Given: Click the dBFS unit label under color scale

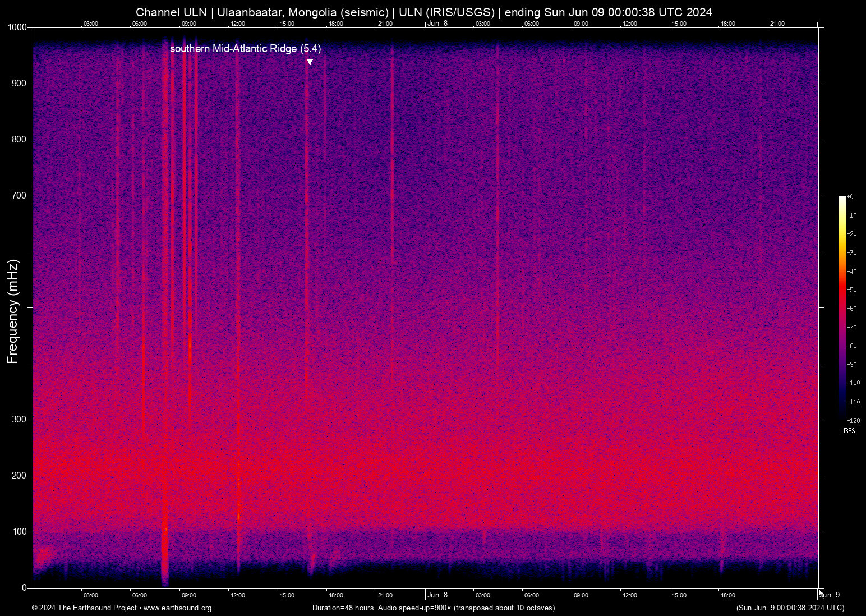Looking at the screenshot, I should coord(848,431).
